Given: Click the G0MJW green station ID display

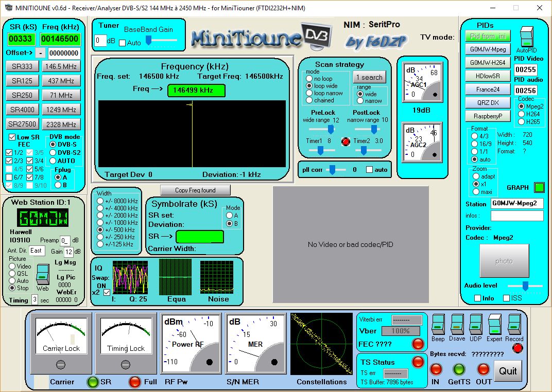Looking at the screenshot, I should 43,218.
